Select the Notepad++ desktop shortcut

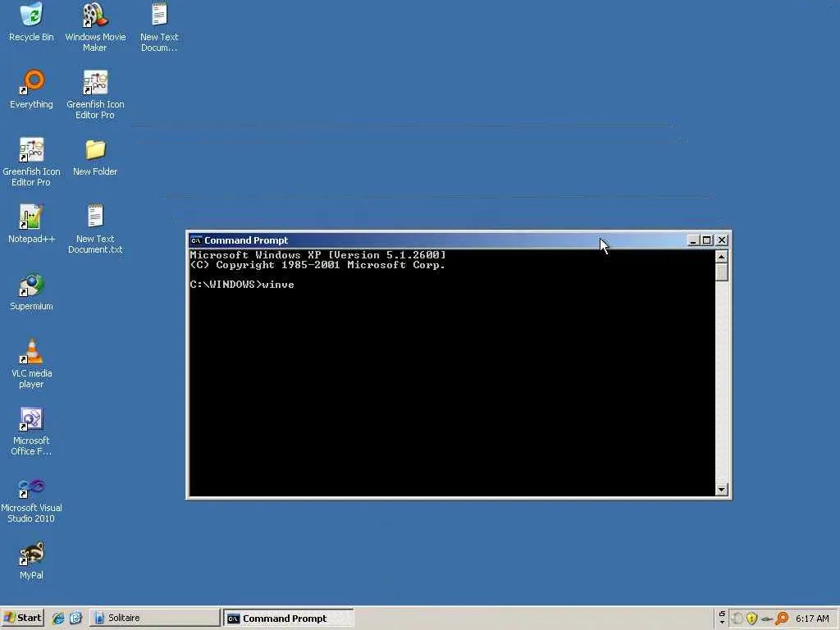31,224
